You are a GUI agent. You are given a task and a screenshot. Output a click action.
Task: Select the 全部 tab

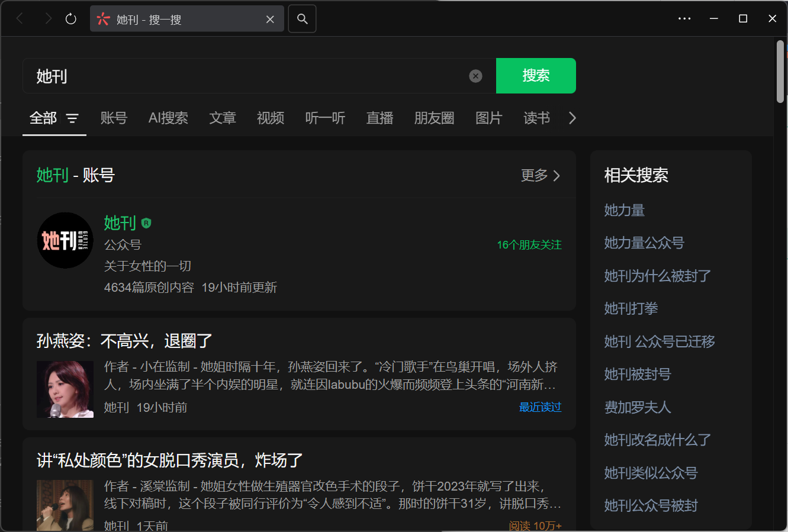[x=43, y=118]
